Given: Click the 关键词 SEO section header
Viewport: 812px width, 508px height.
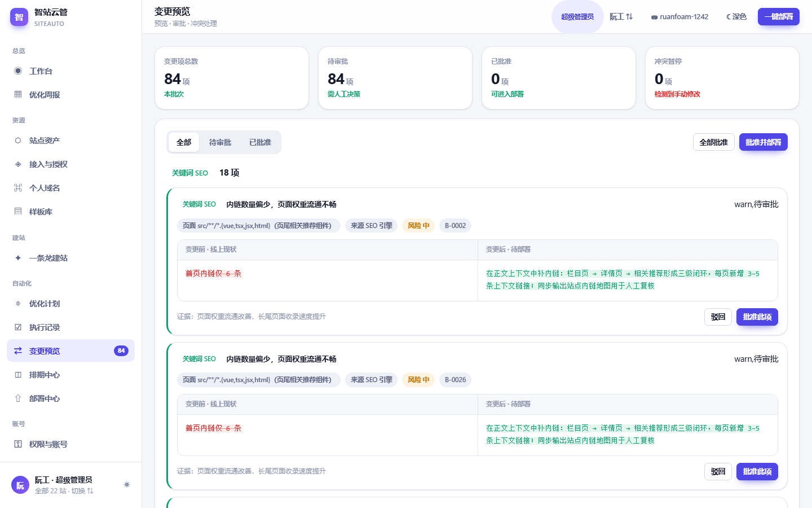Looking at the screenshot, I should coord(190,173).
